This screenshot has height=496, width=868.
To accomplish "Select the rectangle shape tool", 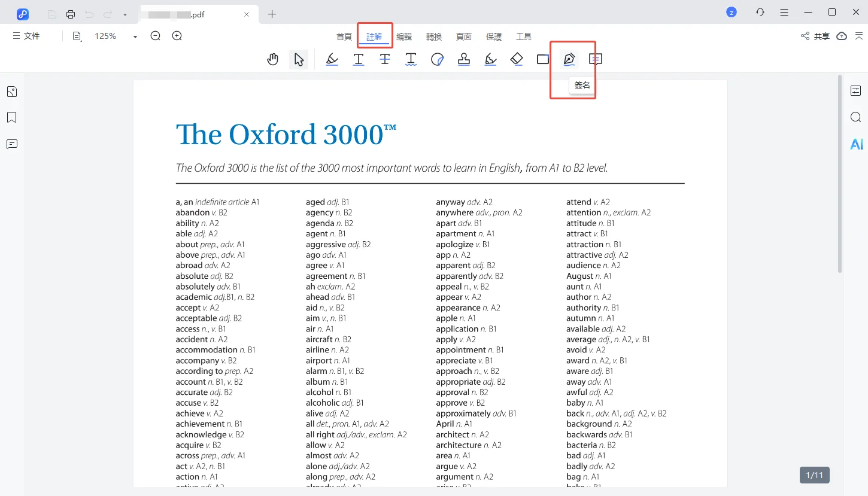I will point(543,59).
